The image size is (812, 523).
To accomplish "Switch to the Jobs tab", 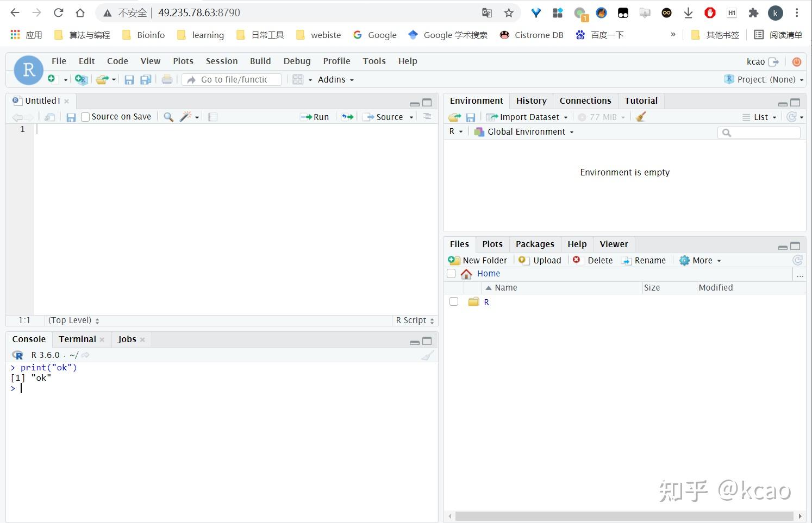I will coord(127,339).
